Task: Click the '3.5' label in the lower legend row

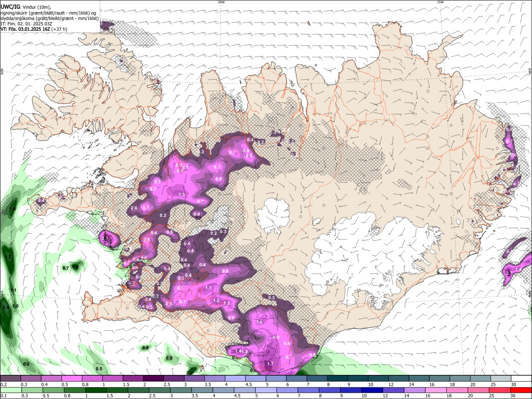Action: click(194, 396)
